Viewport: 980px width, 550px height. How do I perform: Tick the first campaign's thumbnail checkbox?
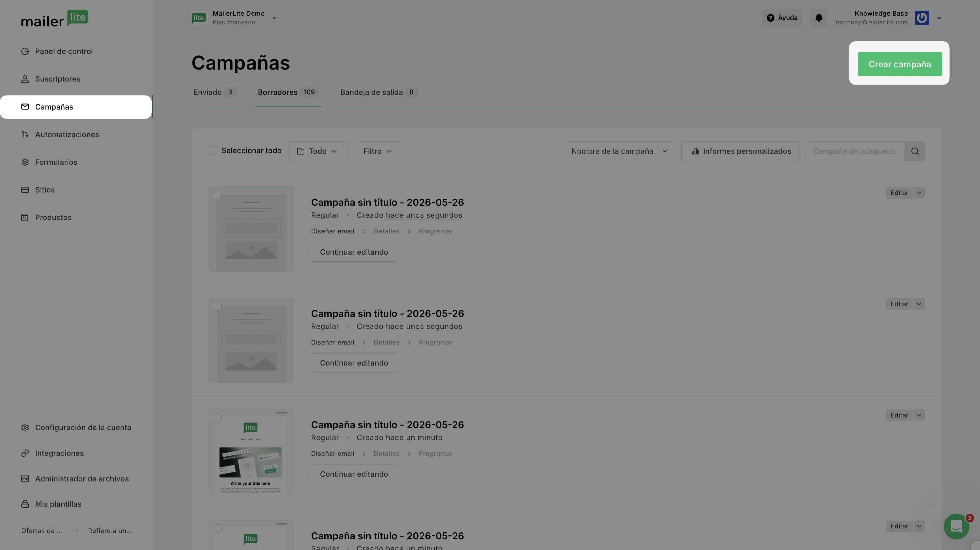tap(217, 195)
